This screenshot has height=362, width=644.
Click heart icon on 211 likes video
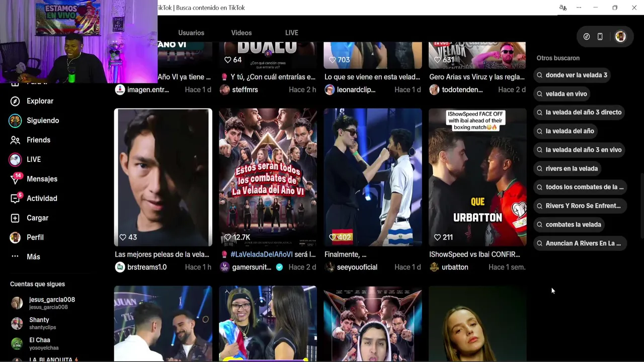point(437,237)
